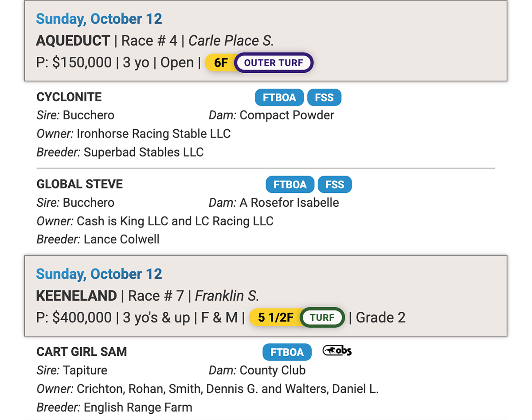This screenshot has width=532, height=420.
Task: Click Cyclonite's FTBOA badge
Action: tap(279, 98)
